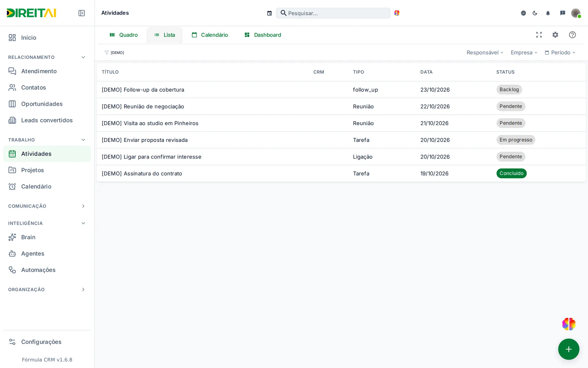Screen dimensions: 588x368
Task: Open Oportunidades in sidebar
Action: (x=47, y=104)
